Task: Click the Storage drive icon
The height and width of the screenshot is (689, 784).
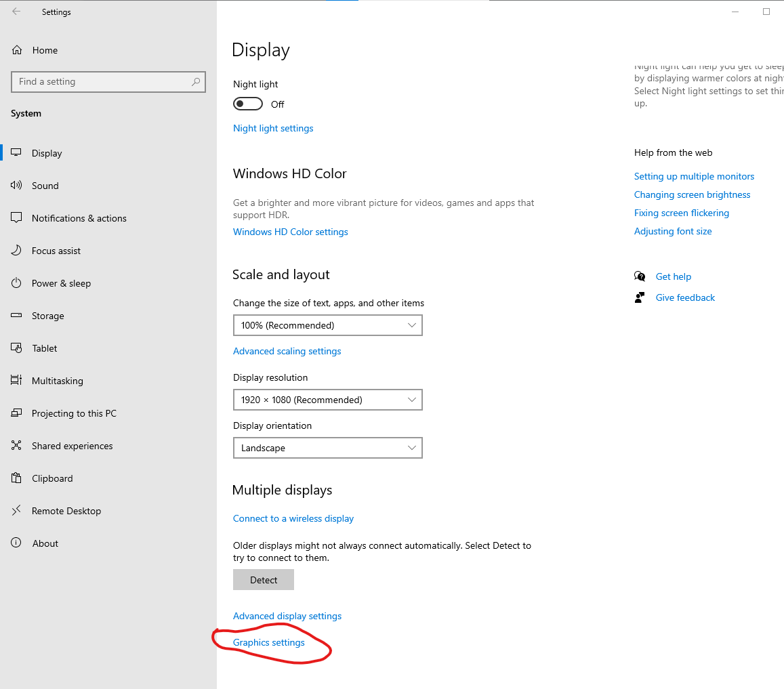Action: click(x=17, y=316)
